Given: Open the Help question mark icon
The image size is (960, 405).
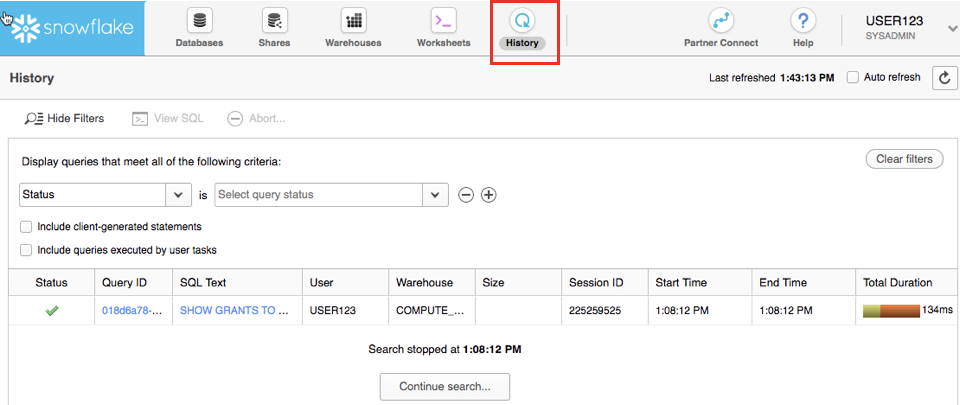Looking at the screenshot, I should pos(803,21).
